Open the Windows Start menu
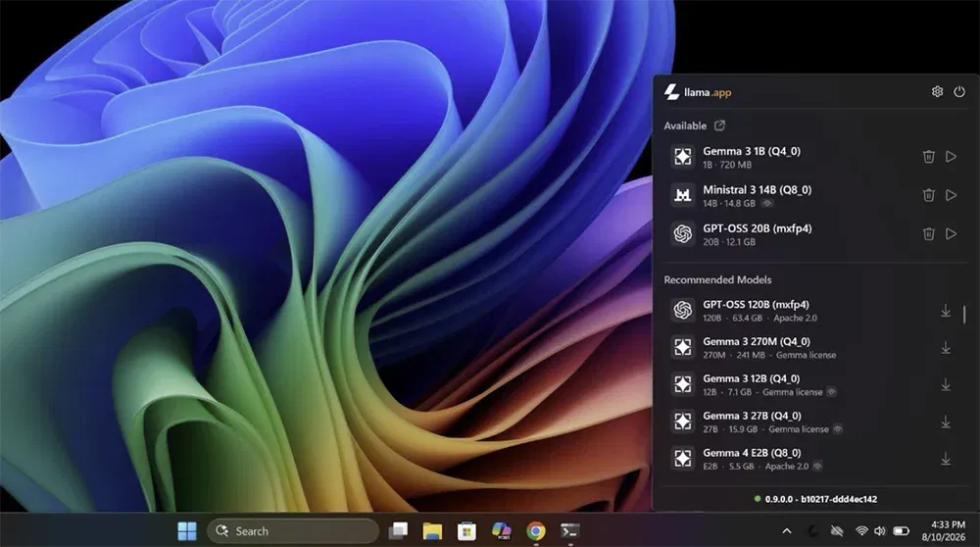This screenshot has width=980, height=547. click(187, 530)
